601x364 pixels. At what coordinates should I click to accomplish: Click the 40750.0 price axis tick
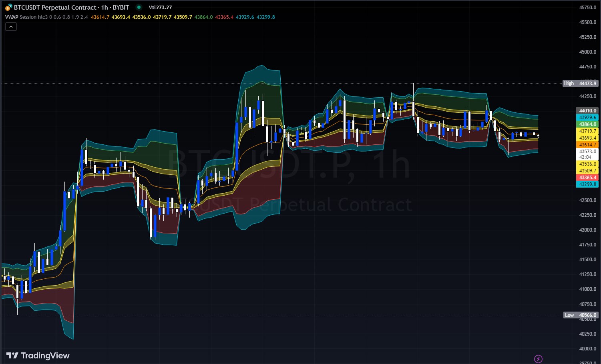(588, 304)
